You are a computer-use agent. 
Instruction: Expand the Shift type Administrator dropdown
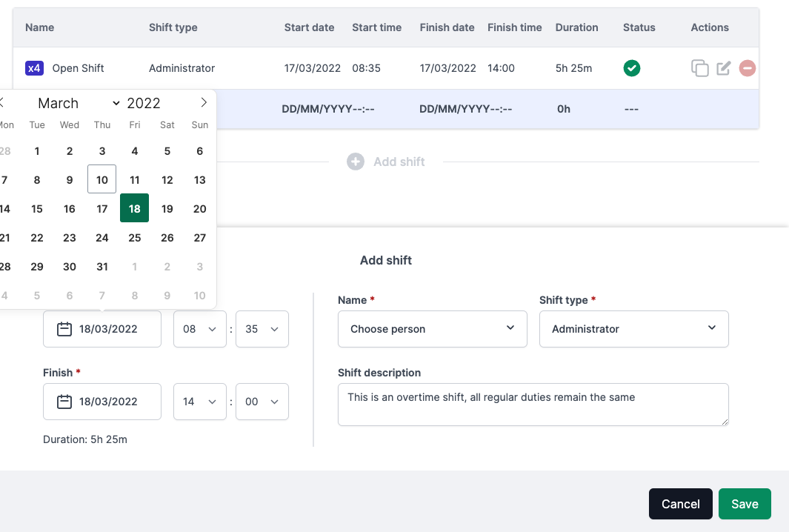tap(633, 329)
